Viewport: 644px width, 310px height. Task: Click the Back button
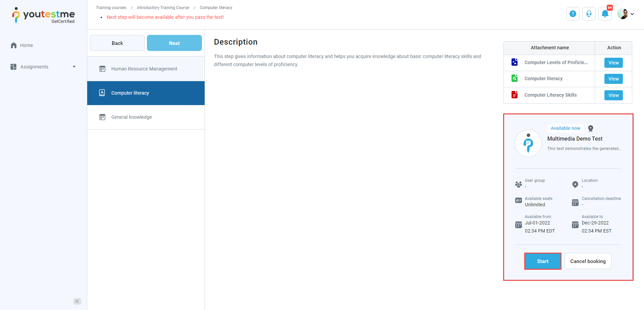click(x=117, y=43)
